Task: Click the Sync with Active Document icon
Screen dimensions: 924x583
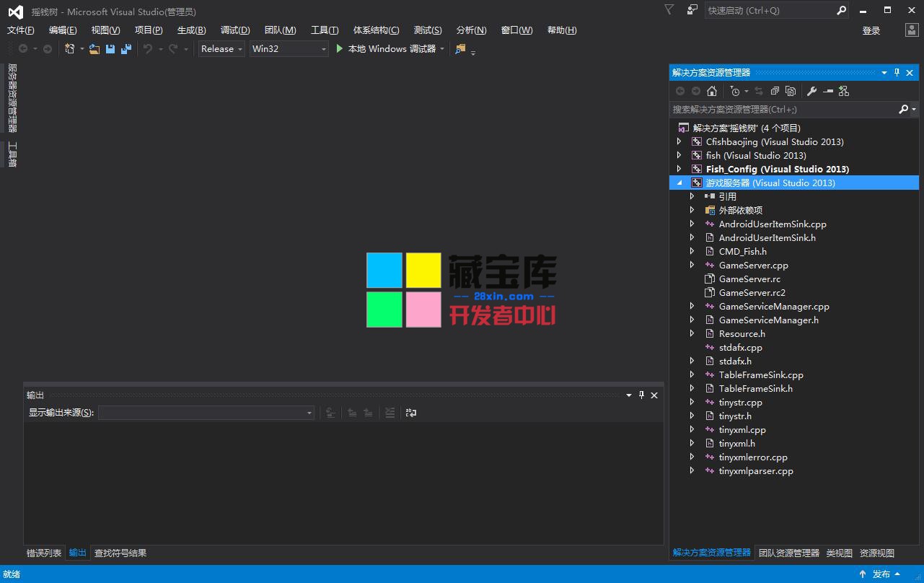Action: click(759, 91)
